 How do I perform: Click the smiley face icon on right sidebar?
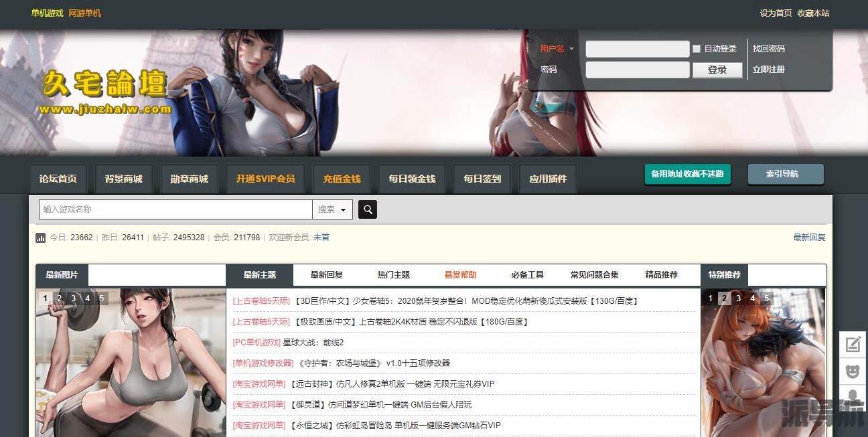(853, 371)
